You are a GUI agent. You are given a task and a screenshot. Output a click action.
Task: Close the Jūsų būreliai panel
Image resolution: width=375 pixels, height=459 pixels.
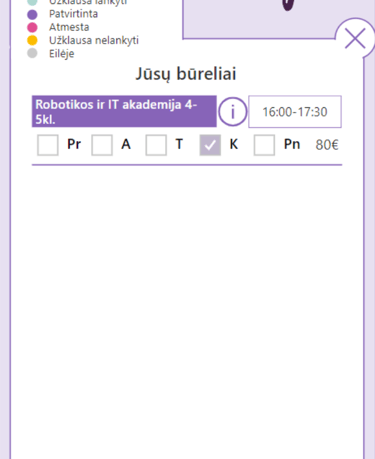pyautogui.click(x=355, y=38)
